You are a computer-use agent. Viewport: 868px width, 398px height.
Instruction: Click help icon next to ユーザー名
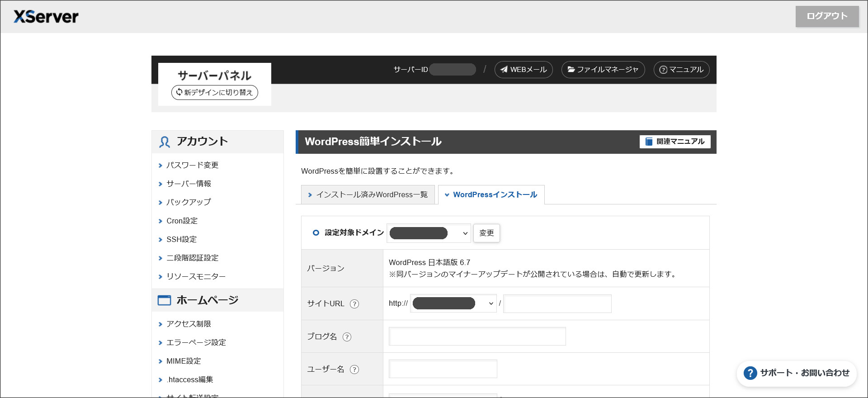tap(354, 370)
